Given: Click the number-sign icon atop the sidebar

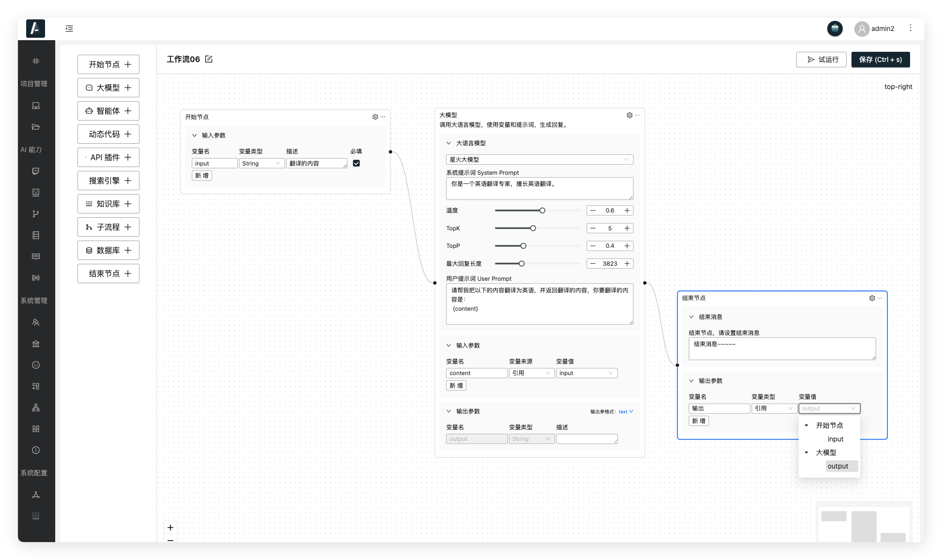Looking at the screenshot, I should [36, 61].
